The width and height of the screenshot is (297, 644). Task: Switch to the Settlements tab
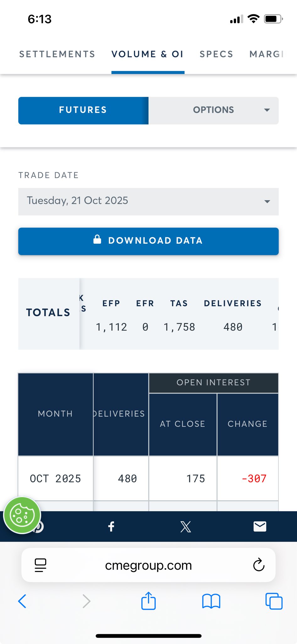coord(57,54)
